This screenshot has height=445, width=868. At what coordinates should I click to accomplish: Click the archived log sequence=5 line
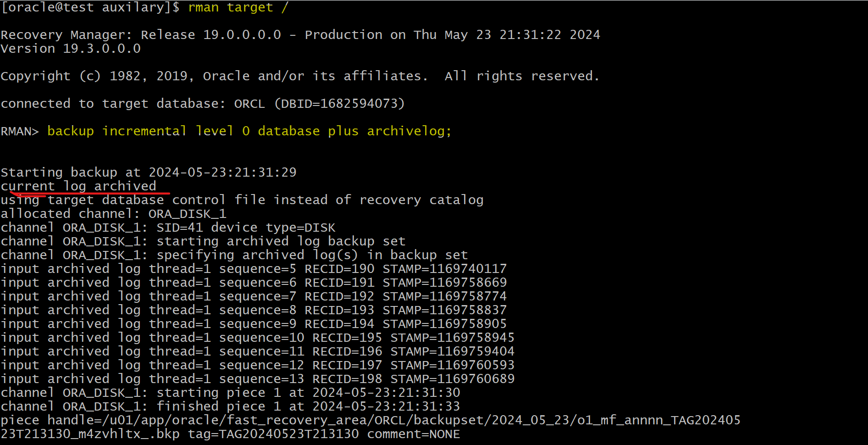(254, 269)
